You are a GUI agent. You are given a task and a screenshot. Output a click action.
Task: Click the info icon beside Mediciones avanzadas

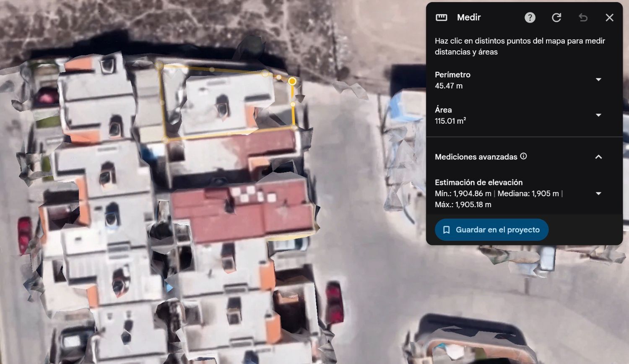tap(523, 156)
